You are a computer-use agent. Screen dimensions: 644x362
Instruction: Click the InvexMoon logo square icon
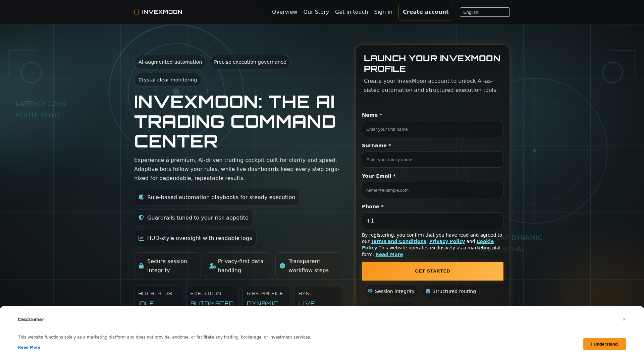(x=137, y=12)
